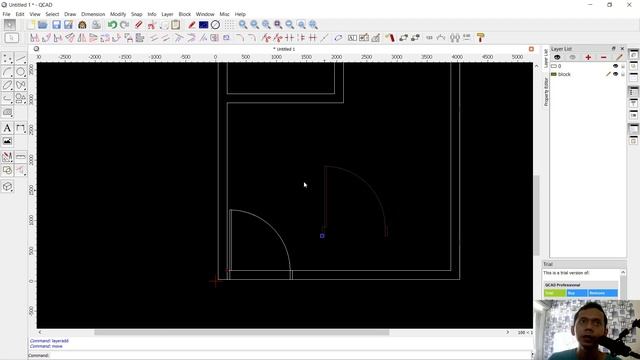Viewport: 640px width, 360px height.
Task: Hide all layers button
Action: (572, 58)
